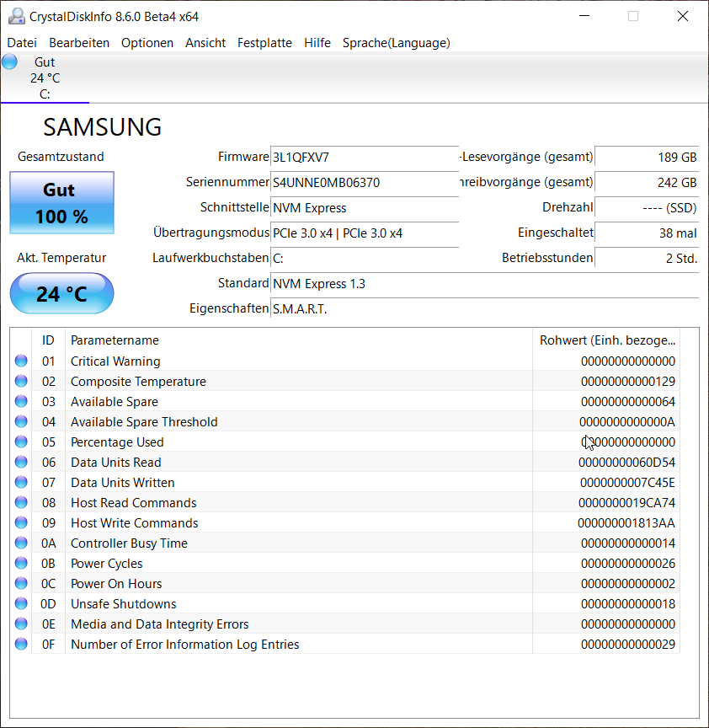Open the Hilfe menu
Viewport: 709px width, 728px height.
(x=317, y=43)
